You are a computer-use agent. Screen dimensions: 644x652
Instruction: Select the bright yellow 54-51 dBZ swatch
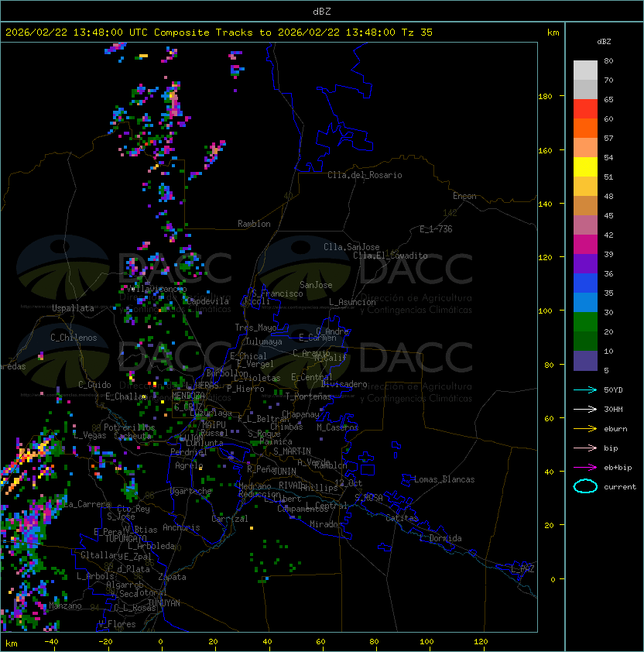585,167
